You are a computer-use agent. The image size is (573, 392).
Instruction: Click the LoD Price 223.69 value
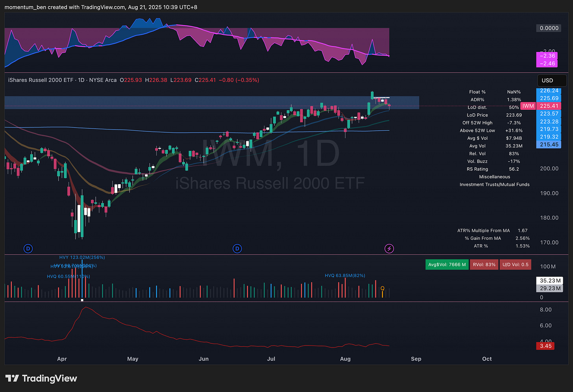click(x=514, y=115)
